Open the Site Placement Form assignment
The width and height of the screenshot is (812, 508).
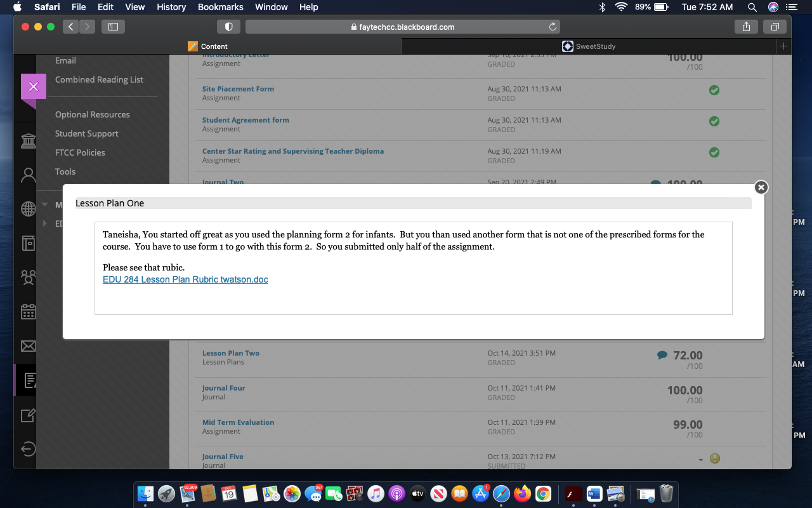pos(238,89)
